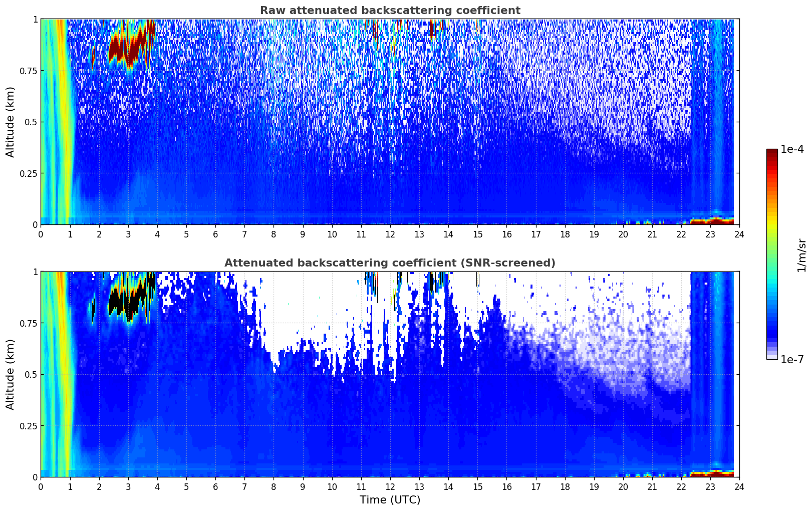
Task: Click the 'Attenuated backscattering coefficient (SNR-screened)' title
Action: (x=390, y=263)
